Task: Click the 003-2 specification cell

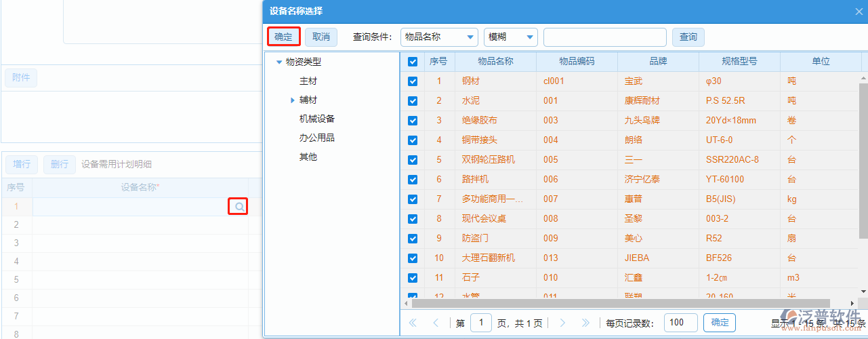Action: tap(739, 219)
